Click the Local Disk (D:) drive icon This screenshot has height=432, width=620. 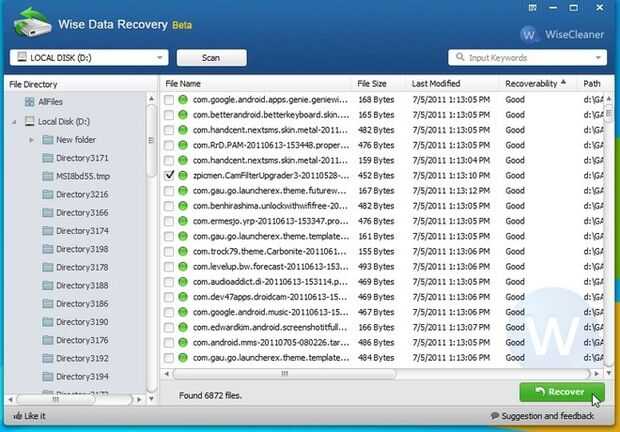(x=29, y=121)
